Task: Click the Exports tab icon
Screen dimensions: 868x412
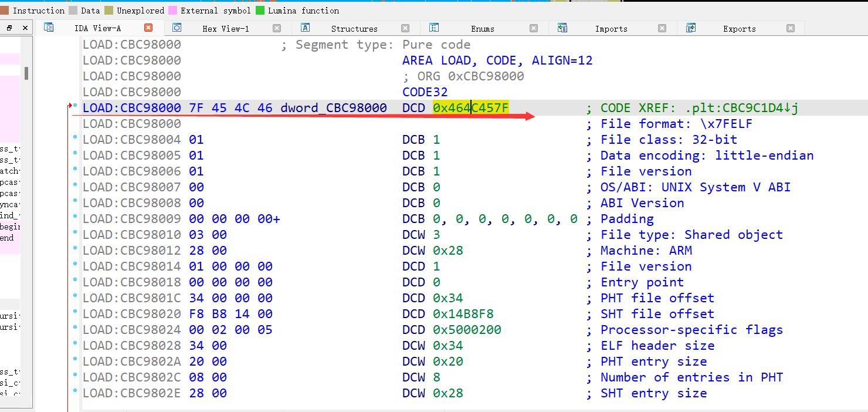Action: coord(691,28)
